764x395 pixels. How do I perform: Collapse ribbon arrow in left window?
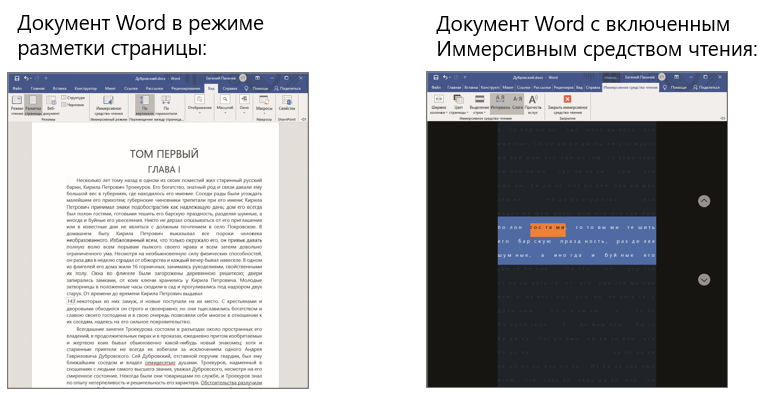[303, 119]
